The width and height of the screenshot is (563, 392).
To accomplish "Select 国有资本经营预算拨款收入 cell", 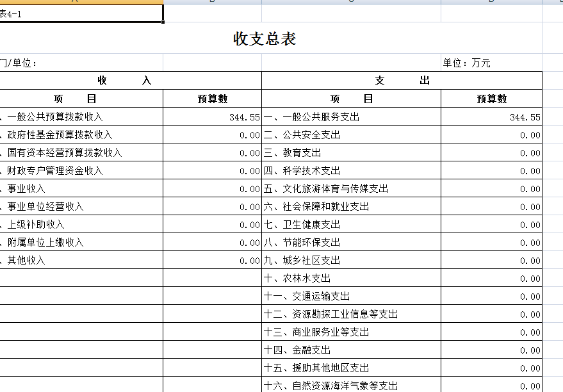I will point(81,152).
